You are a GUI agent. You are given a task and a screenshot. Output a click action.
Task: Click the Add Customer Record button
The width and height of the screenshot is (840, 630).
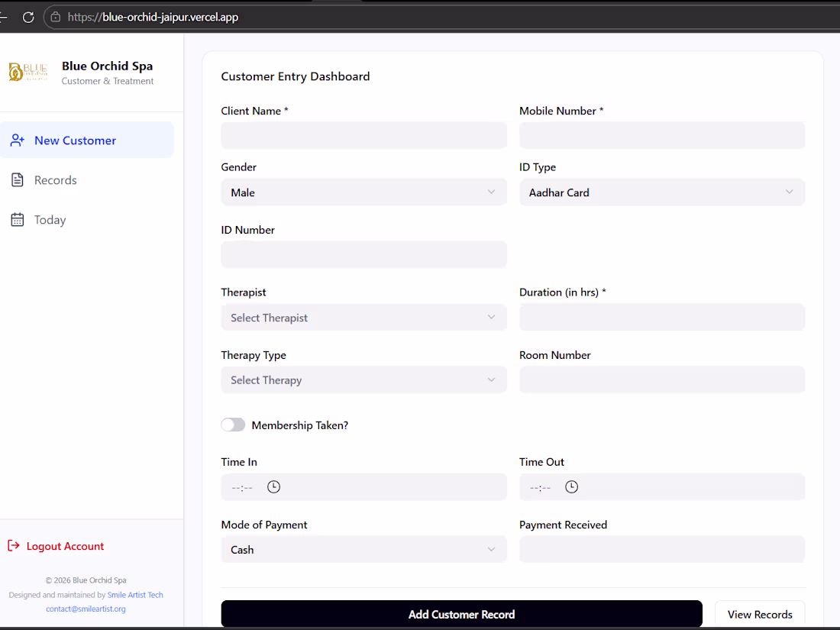coord(461,614)
